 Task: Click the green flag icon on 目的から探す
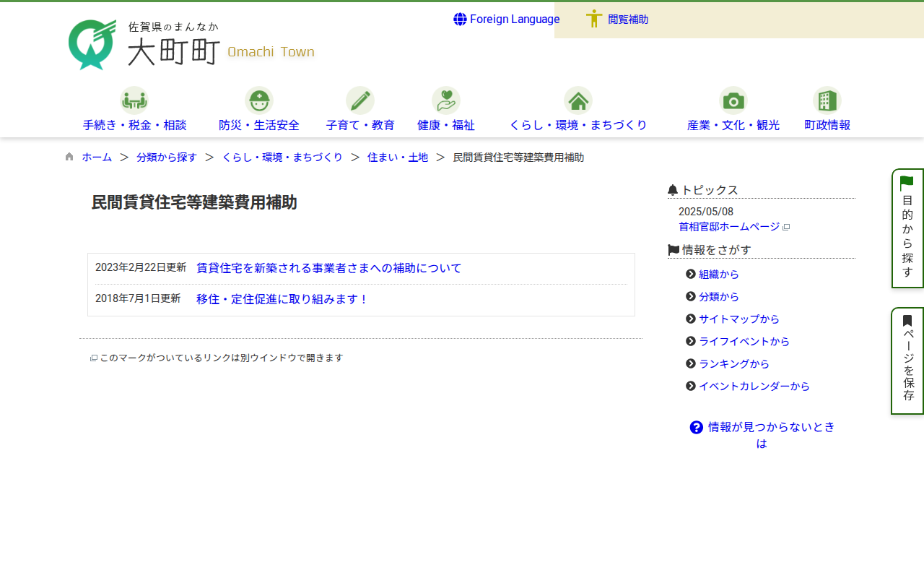(907, 184)
